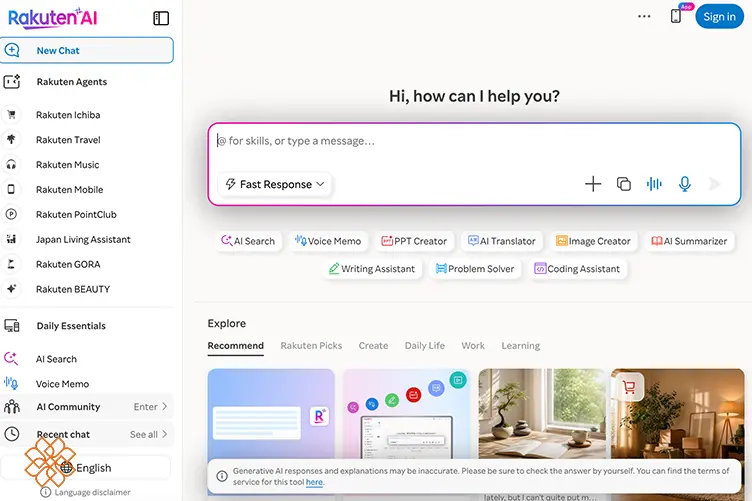
Task: Choose the AI Search skill chip
Action: pos(248,241)
